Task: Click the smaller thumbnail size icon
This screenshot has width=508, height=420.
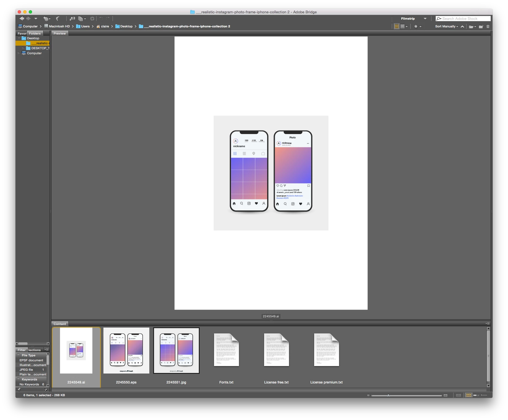Action: [x=368, y=395]
